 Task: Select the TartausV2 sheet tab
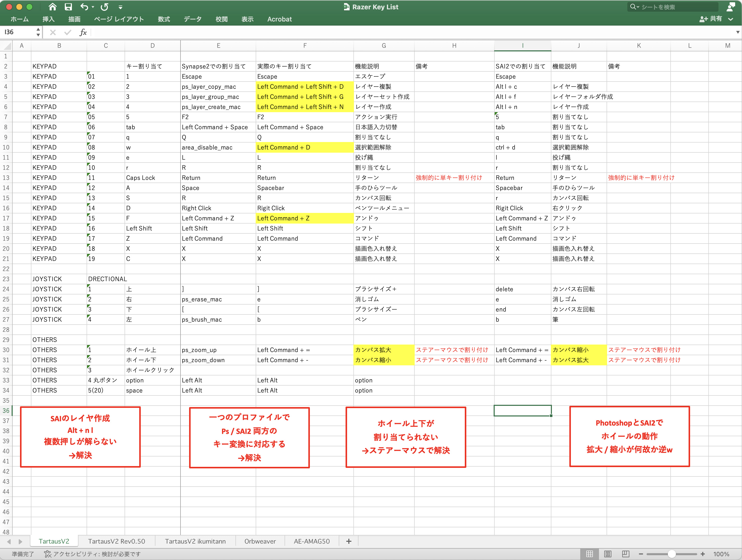coord(54,541)
